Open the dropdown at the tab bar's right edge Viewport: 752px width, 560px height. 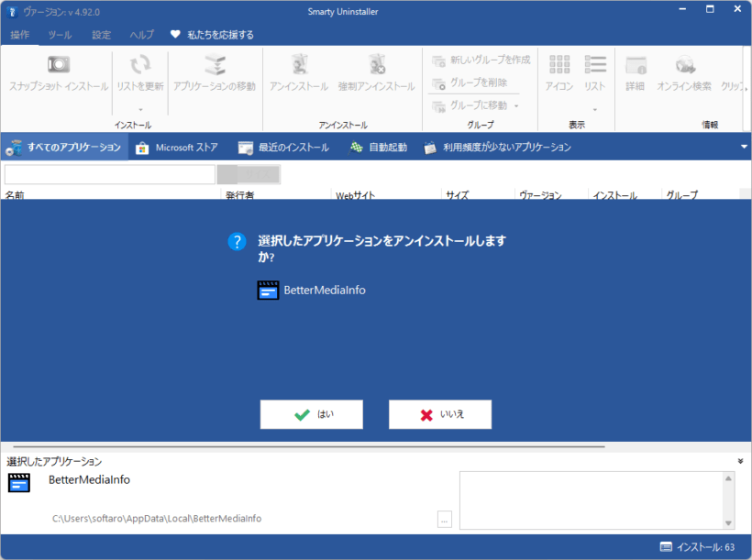click(x=744, y=146)
